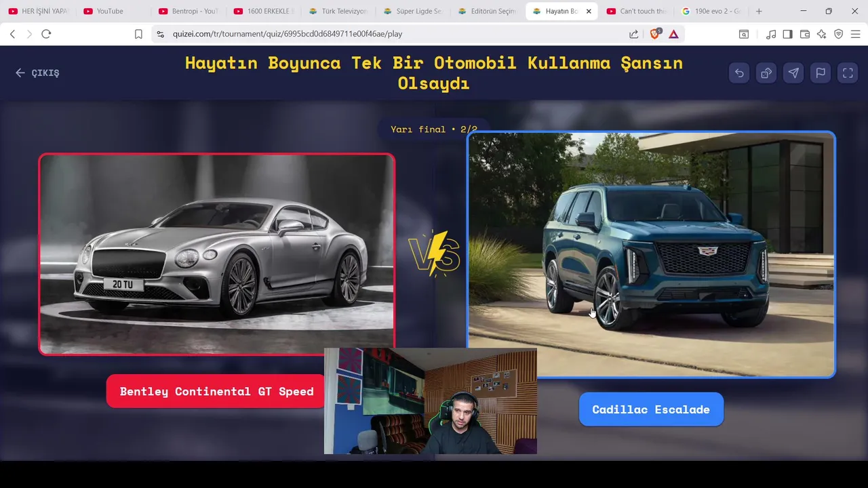Click the VS lightning emblem
Image resolution: width=868 pixels, height=488 pixels.
pos(435,253)
